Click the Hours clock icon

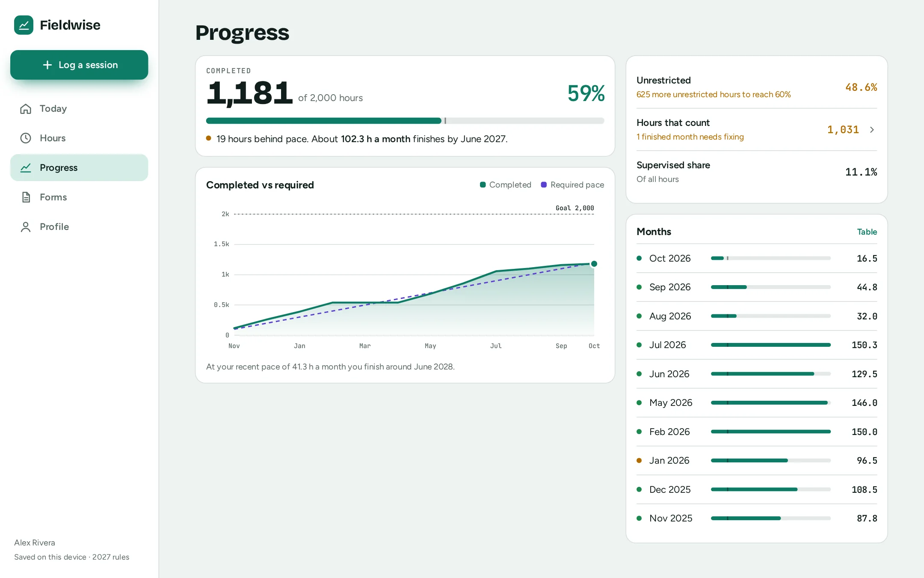[26, 138]
